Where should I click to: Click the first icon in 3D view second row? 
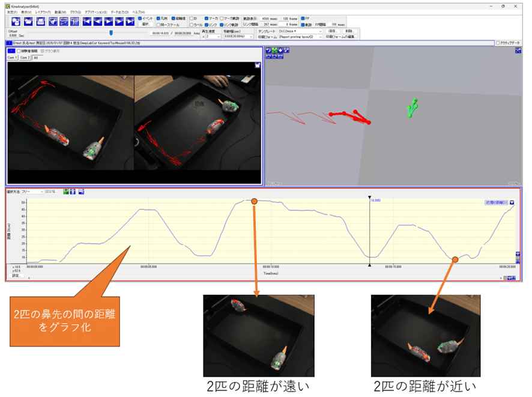268,56
